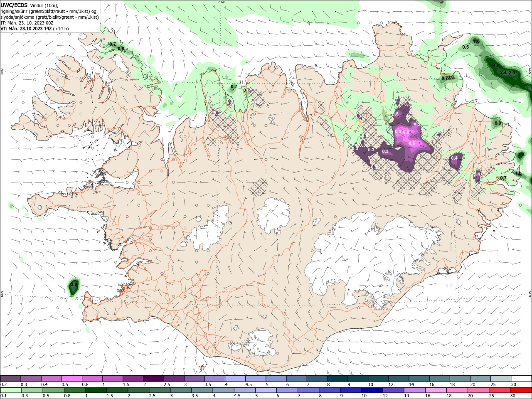Image resolution: width=532 pixels, height=399 pixels.
Task: Click the '64N' latitude label on the right edge
Action: 530,294
